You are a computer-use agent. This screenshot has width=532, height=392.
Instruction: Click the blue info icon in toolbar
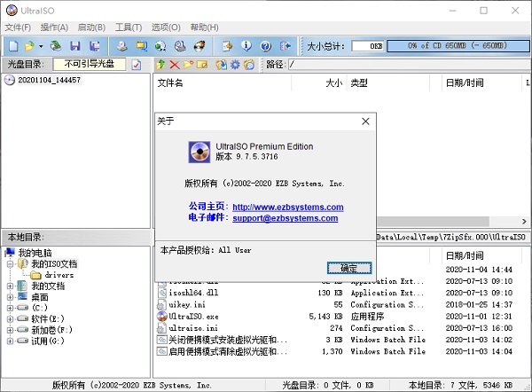tap(246, 45)
